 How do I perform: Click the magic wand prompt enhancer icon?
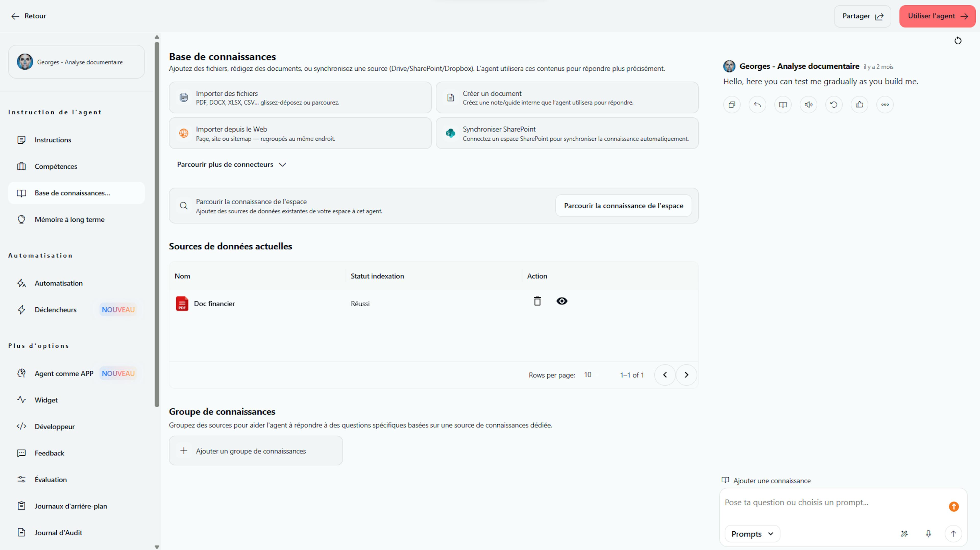(x=904, y=534)
